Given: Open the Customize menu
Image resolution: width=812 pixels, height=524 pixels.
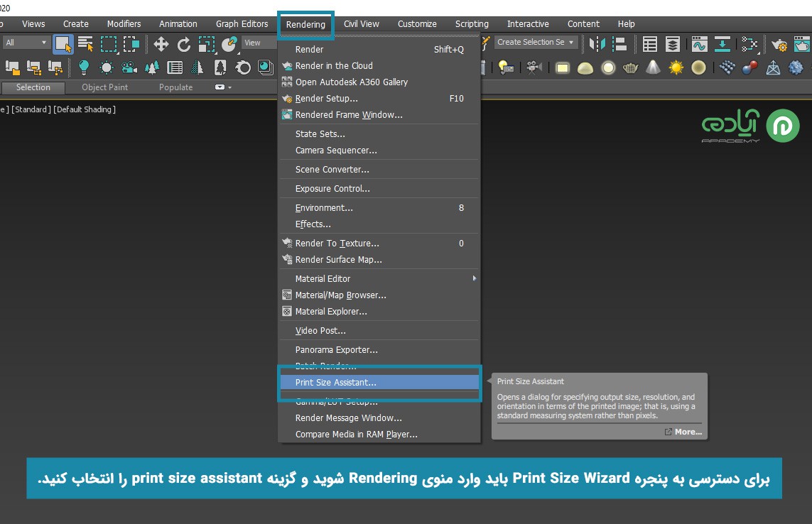Looking at the screenshot, I should [x=417, y=24].
